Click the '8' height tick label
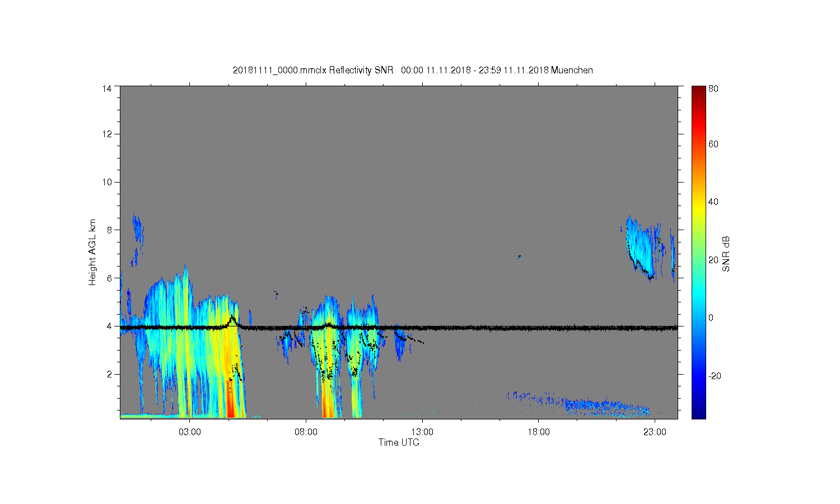The image size is (840, 504). [109, 230]
